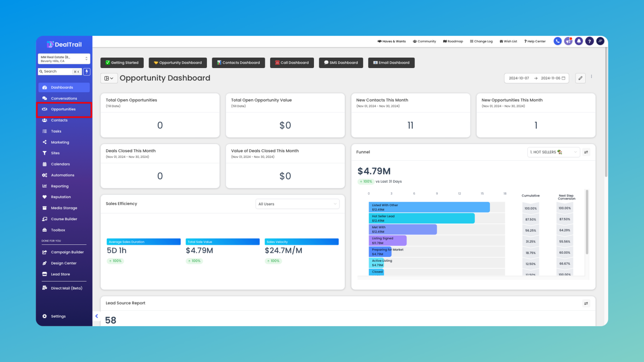Click the Lead Source Report filter icon

(x=586, y=304)
